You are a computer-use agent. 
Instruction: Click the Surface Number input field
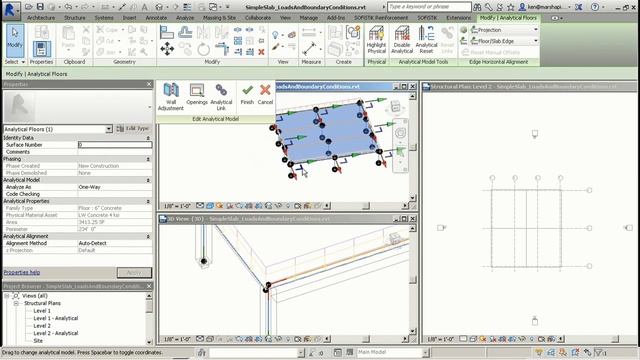click(x=115, y=145)
